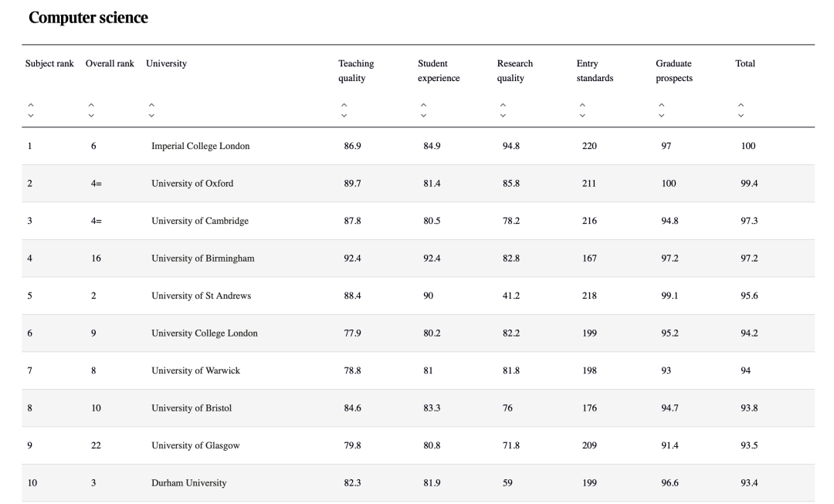Sort ascending by Subject rank arrow

31,106
